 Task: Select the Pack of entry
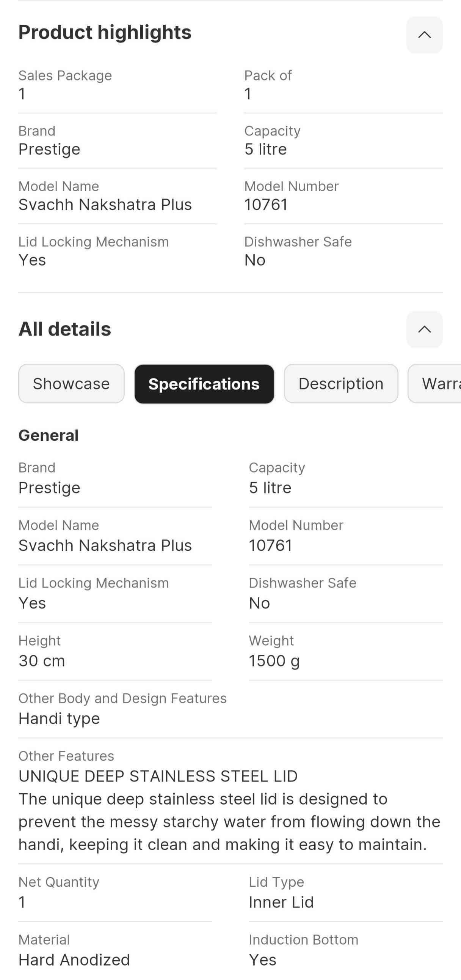[x=268, y=85]
